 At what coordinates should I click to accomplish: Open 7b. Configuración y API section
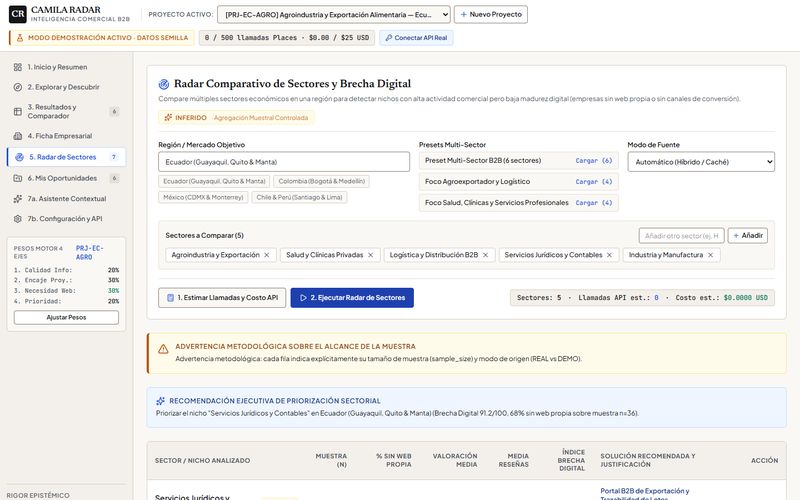66,219
